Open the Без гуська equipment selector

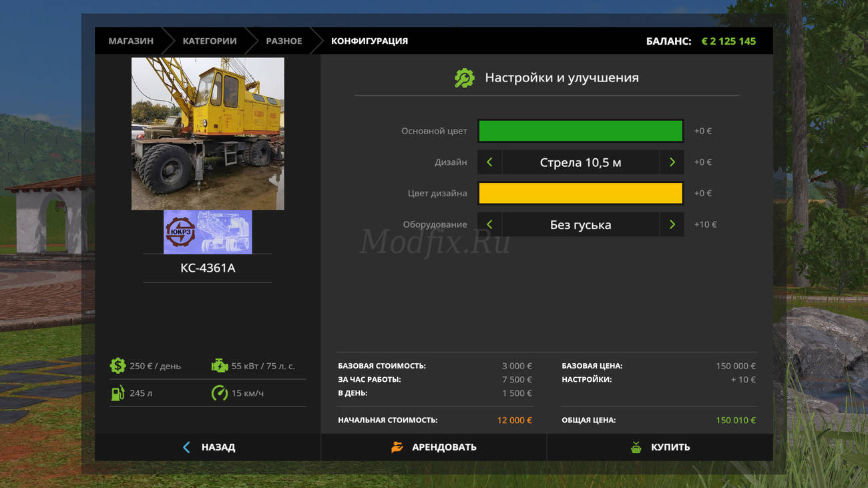(x=581, y=225)
